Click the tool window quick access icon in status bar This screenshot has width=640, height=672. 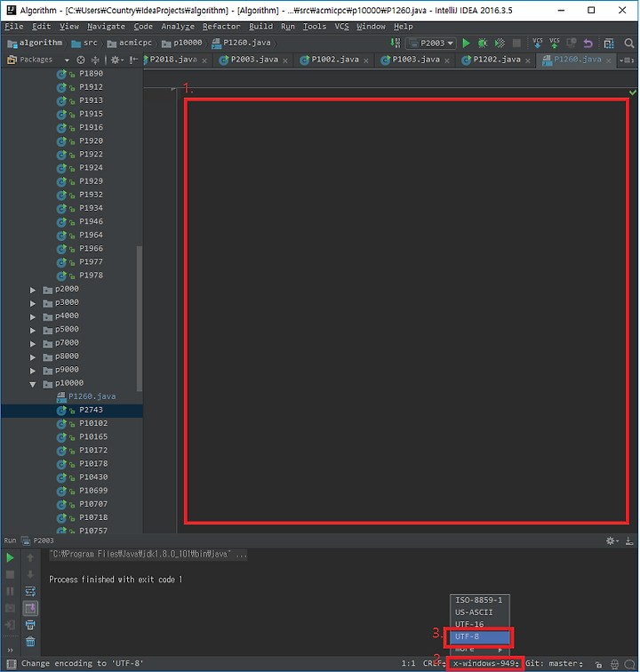click(12, 664)
